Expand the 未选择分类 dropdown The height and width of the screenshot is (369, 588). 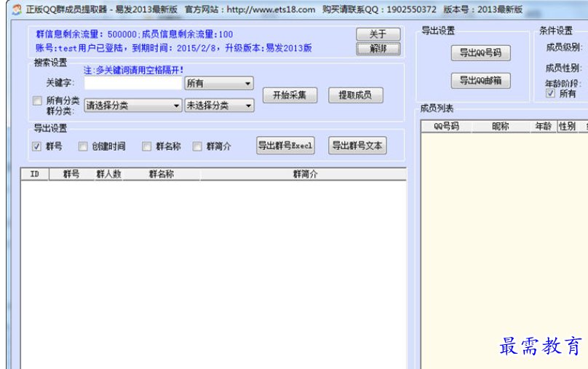[219, 106]
